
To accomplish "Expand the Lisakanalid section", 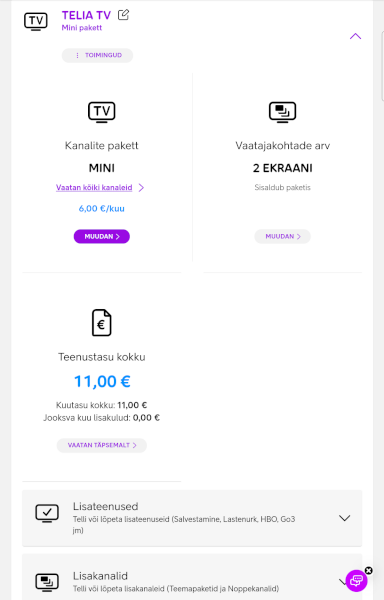I will click(x=342, y=582).
